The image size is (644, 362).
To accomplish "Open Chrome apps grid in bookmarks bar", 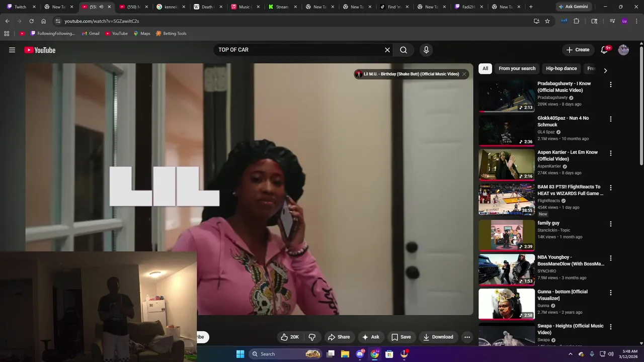I will point(7,34).
